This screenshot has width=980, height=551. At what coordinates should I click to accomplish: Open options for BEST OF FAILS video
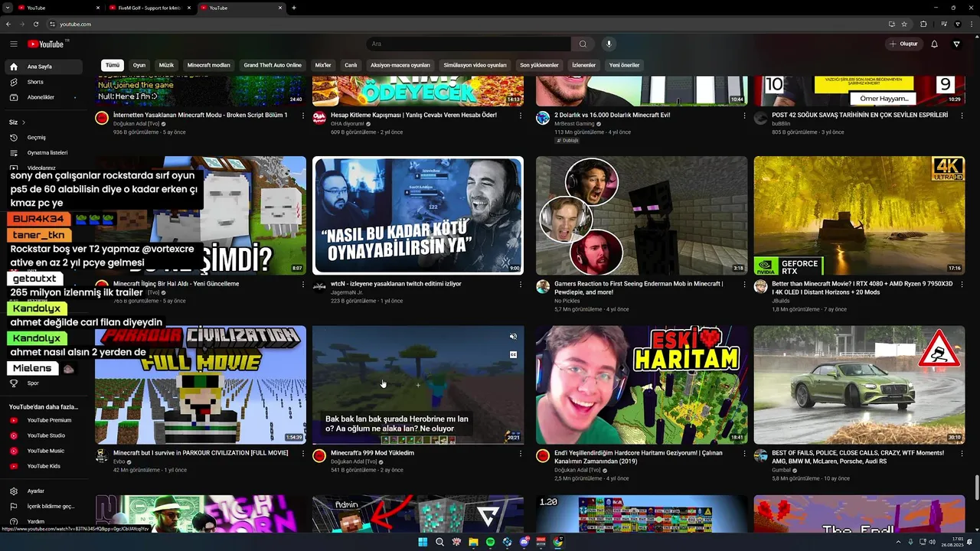point(962,454)
